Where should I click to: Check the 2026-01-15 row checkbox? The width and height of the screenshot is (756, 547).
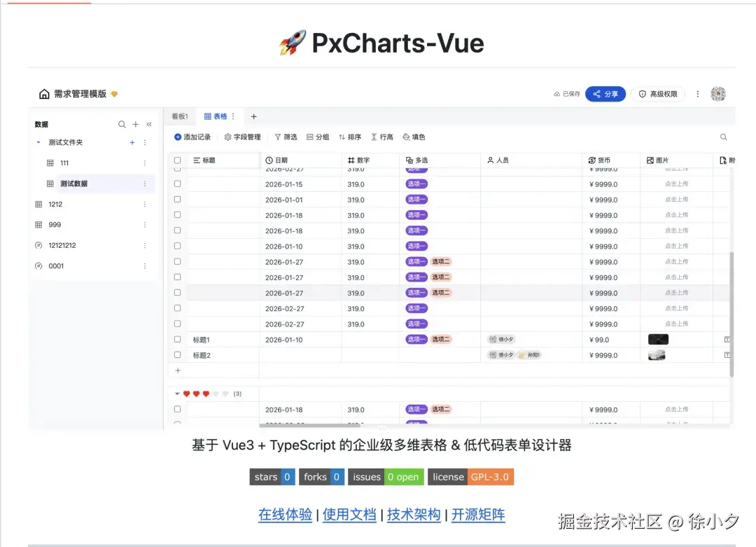coord(177,184)
